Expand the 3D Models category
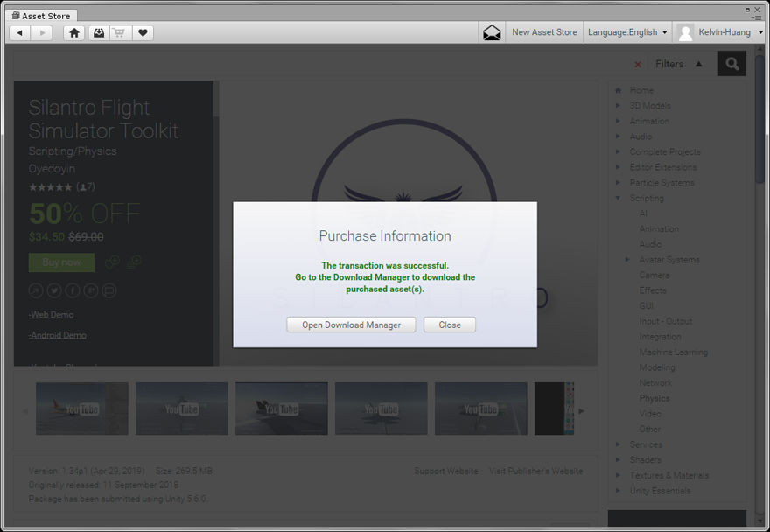Image resolution: width=770 pixels, height=532 pixels. pos(619,105)
